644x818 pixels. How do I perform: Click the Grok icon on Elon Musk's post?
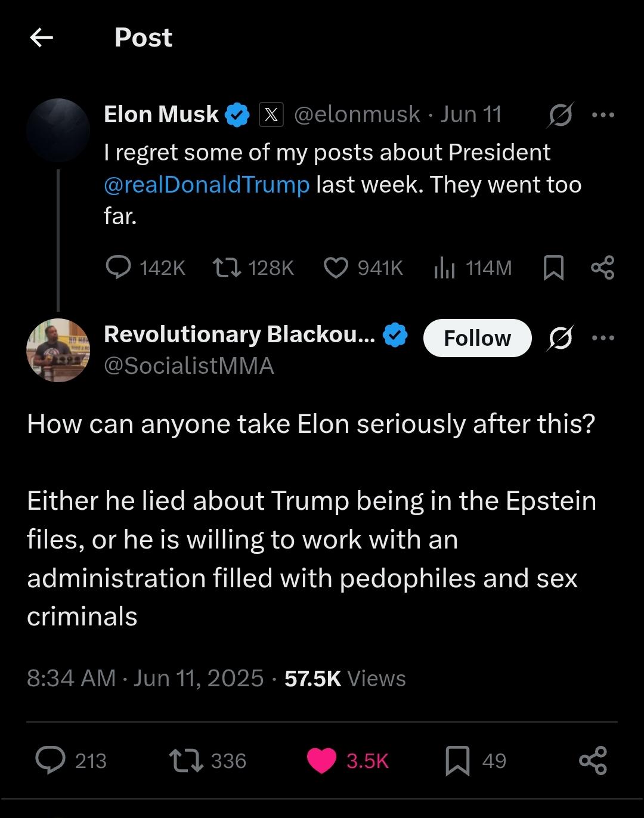coord(561,114)
